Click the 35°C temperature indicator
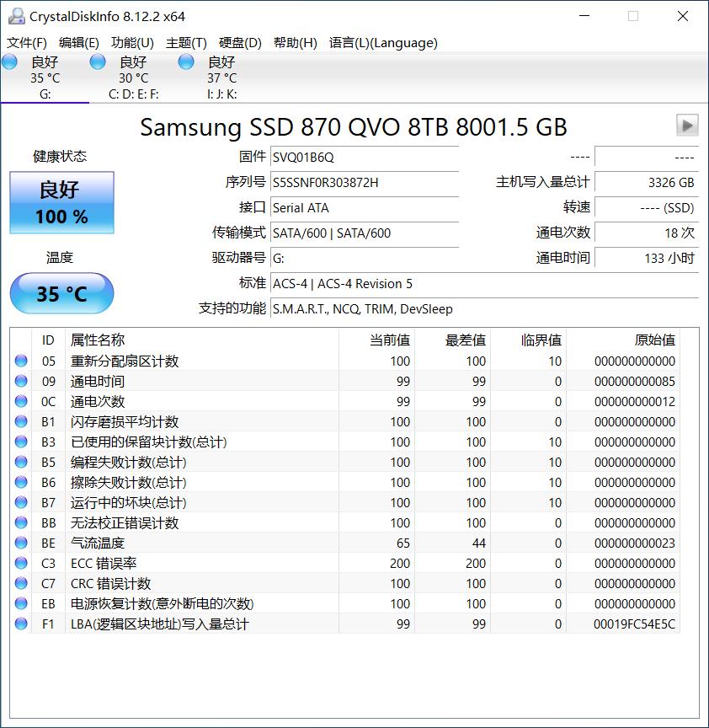Viewport: 709px width, 728px height. pos(61,293)
